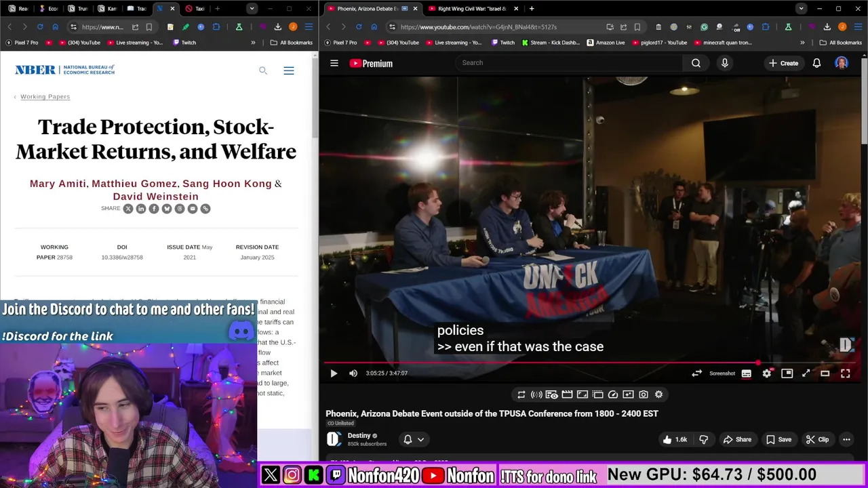Bookmark the YouTube page
868x488 pixels.
click(x=637, y=27)
